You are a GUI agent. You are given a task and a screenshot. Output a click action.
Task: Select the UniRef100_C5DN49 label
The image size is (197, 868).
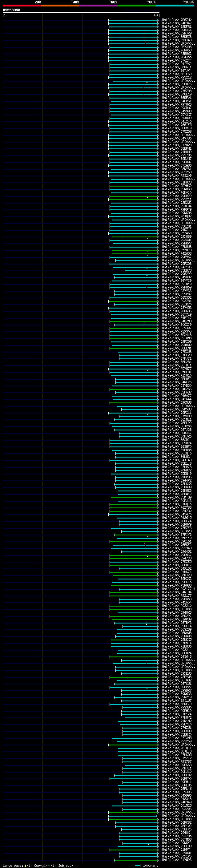[x=177, y=474]
